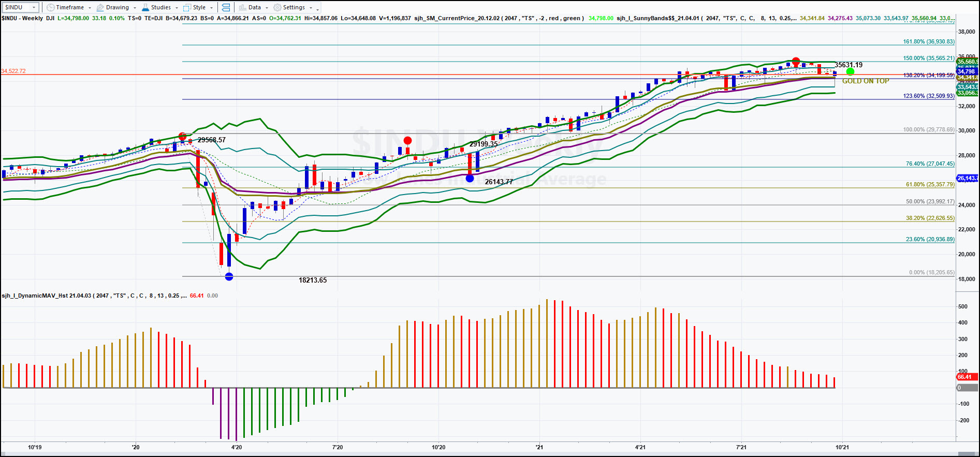Click the 7'21 date axis label
980x457 pixels.
coord(741,447)
